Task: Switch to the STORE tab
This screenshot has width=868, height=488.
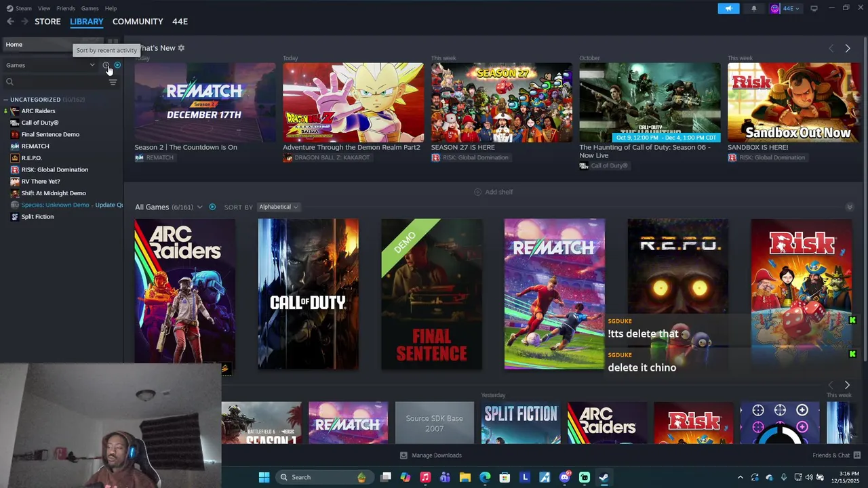Action: pyautogui.click(x=47, y=22)
